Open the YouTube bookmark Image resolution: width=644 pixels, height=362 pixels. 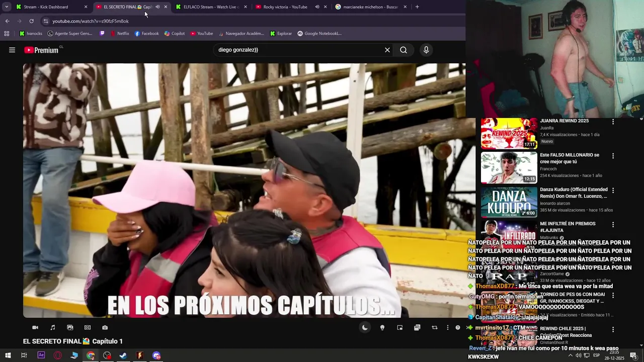point(201,34)
